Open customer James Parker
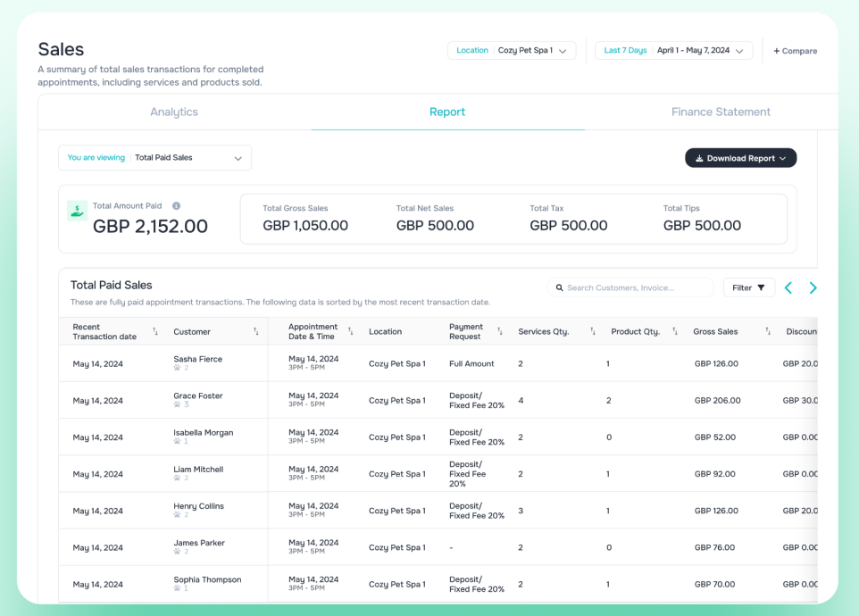The width and height of the screenshot is (859, 616). point(199,543)
